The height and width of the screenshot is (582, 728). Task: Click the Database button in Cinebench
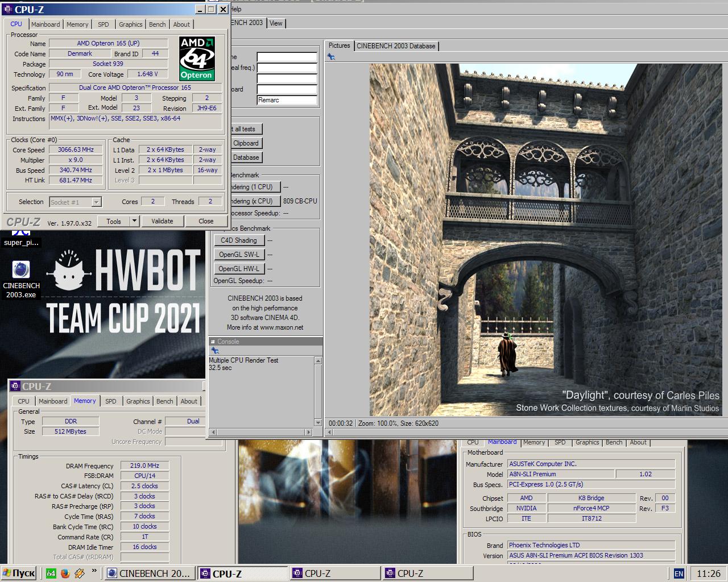(x=246, y=157)
